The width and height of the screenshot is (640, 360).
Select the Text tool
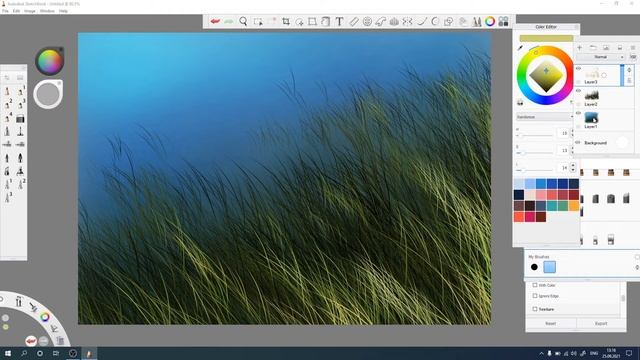click(x=339, y=21)
